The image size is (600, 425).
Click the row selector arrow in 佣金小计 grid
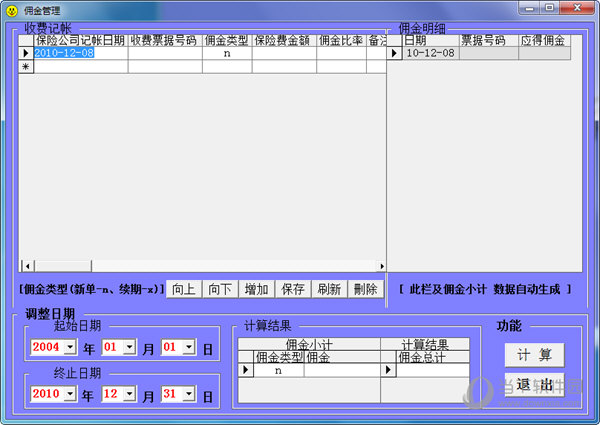pyautogui.click(x=246, y=370)
